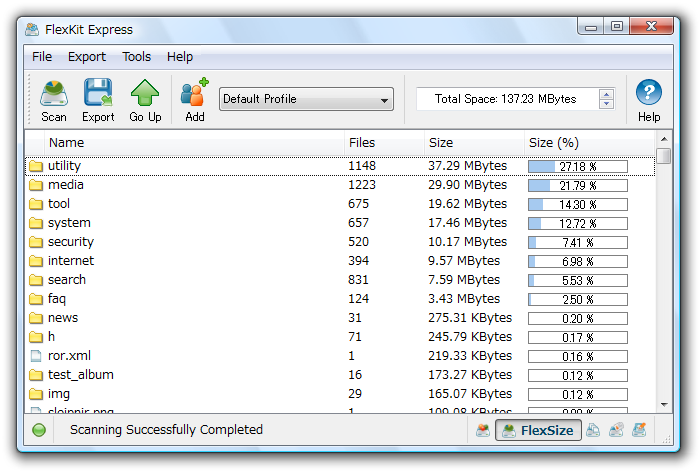The height and width of the screenshot is (473, 700).
Task: Select the img folder icon
Action: (36, 394)
